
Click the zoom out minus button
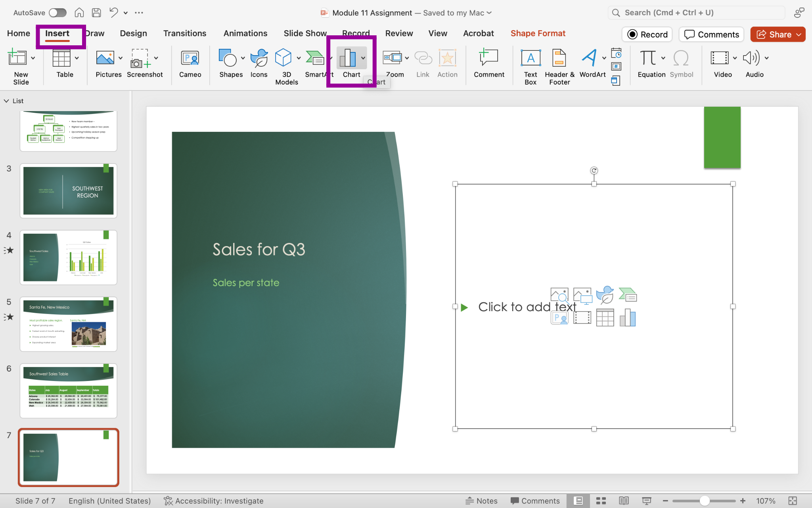665,501
